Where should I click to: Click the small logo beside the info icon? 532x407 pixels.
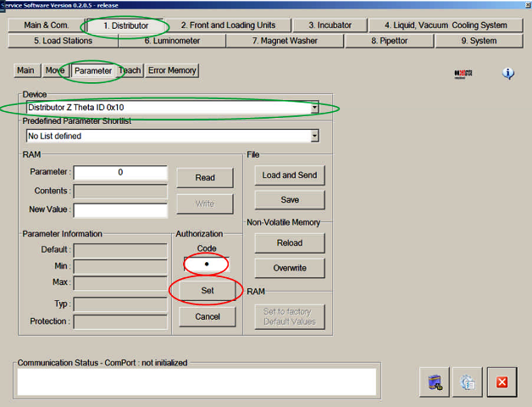click(463, 74)
